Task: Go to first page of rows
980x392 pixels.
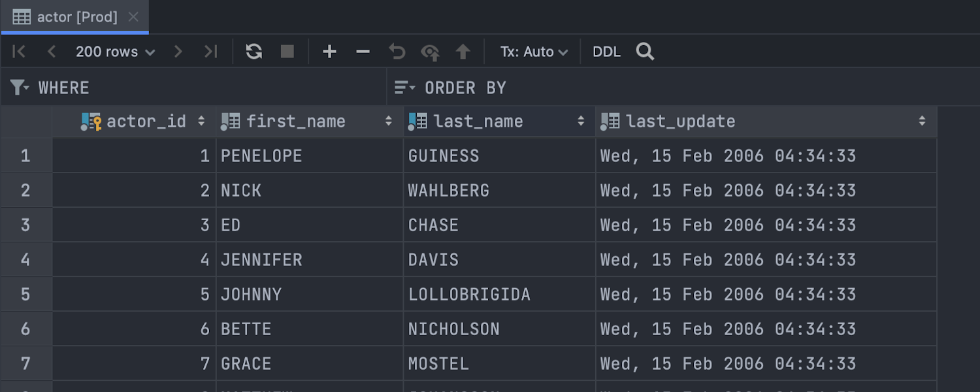Action: (x=19, y=52)
